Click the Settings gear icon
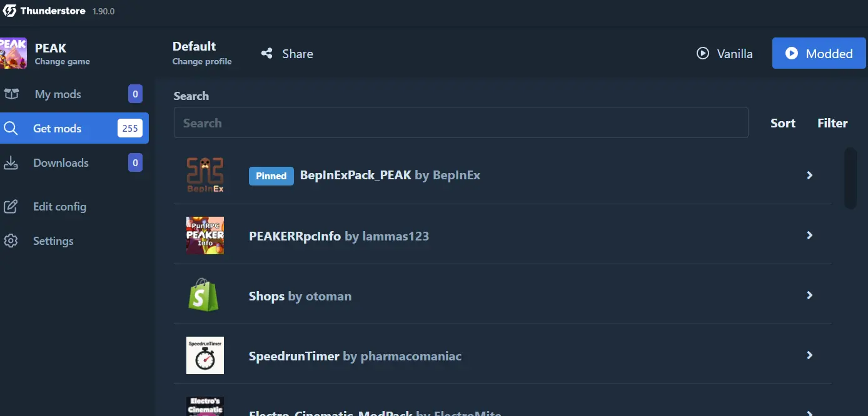Screen dimensions: 868x416 pyautogui.click(x=11, y=241)
